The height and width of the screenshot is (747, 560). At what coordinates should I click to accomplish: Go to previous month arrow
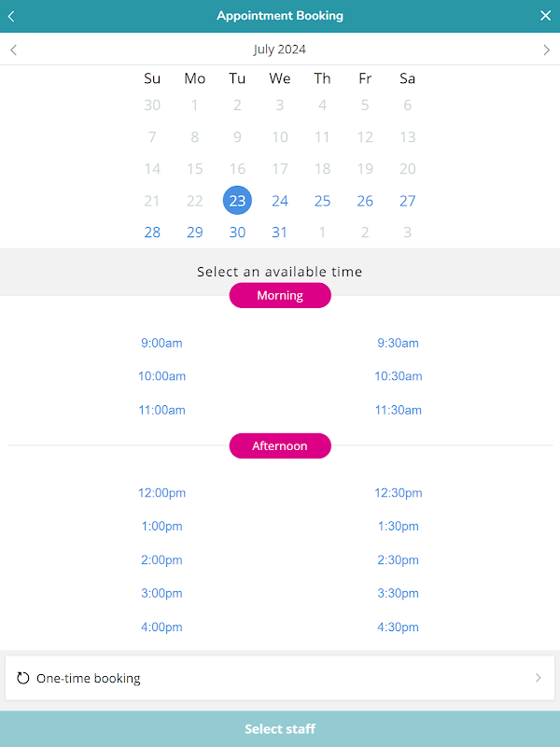pos(13,49)
